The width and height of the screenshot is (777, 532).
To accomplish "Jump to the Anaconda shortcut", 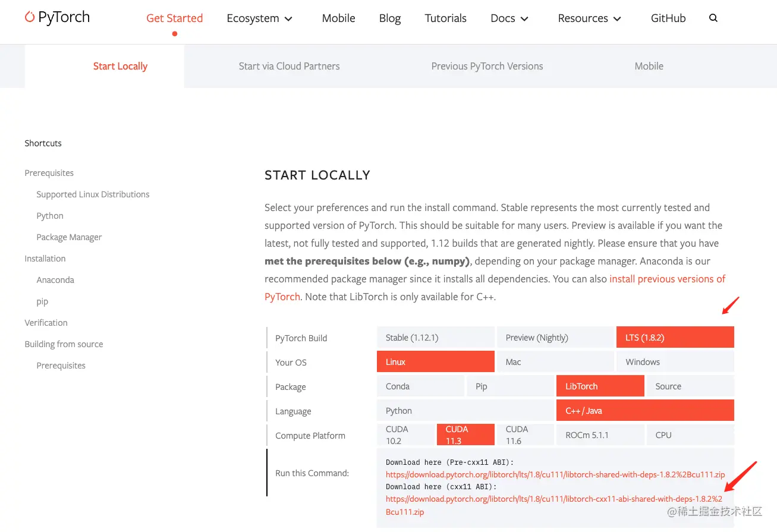I will [55, 280].
